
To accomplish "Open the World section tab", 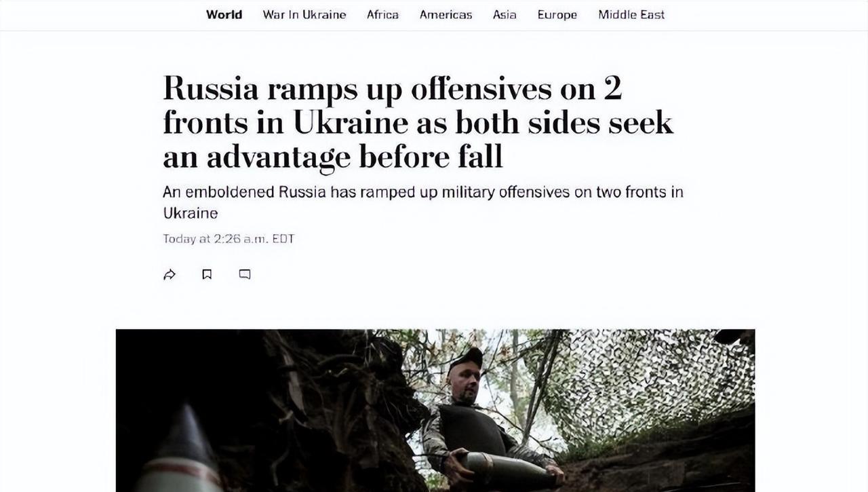I will [x=224, y=14].
